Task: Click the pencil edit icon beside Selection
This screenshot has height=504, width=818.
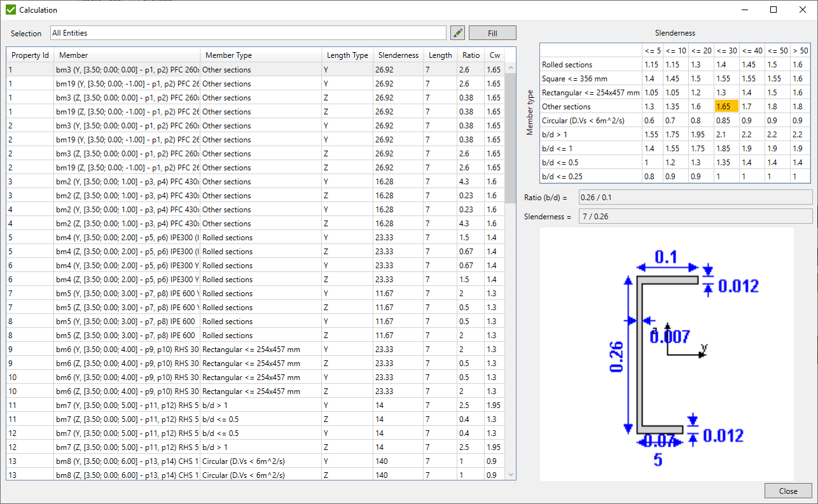Action: click(x=457, y=32)
